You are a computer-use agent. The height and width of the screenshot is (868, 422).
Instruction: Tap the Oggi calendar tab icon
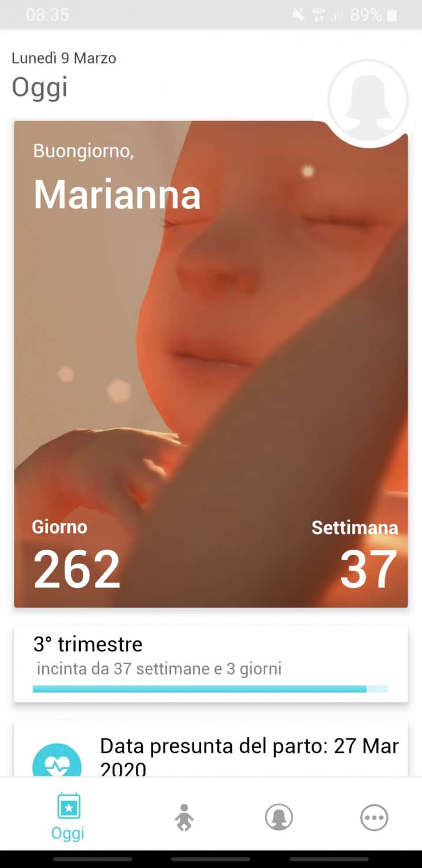click(x=68, y=807)
